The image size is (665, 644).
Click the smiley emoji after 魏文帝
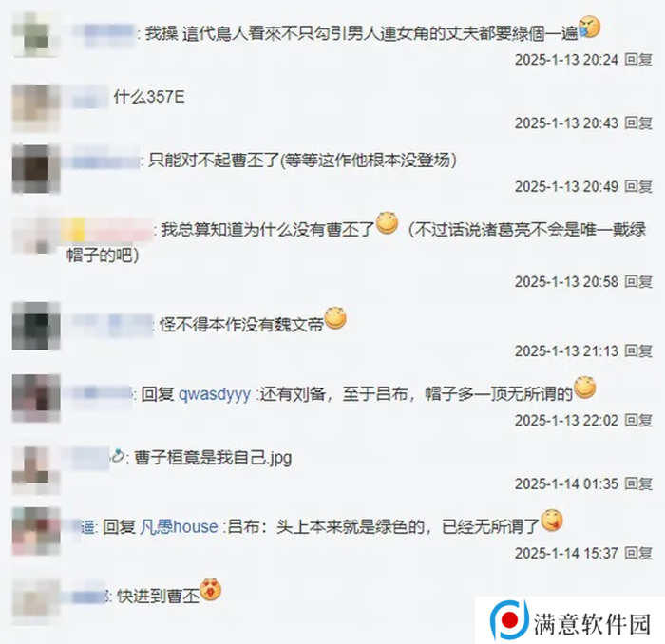click(x=335, y=318)
